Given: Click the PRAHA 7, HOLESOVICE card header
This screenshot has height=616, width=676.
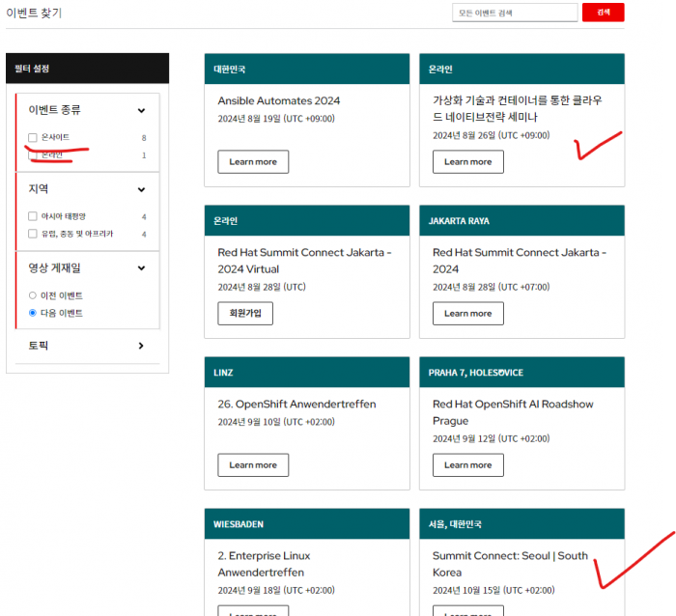Looking at the screenshot, I should pos(521,373).
